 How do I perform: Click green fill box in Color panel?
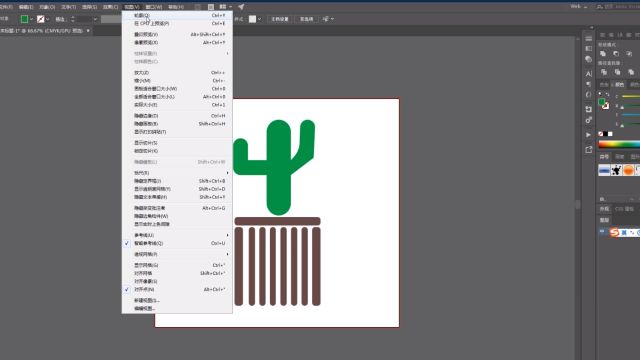point(602,102)
